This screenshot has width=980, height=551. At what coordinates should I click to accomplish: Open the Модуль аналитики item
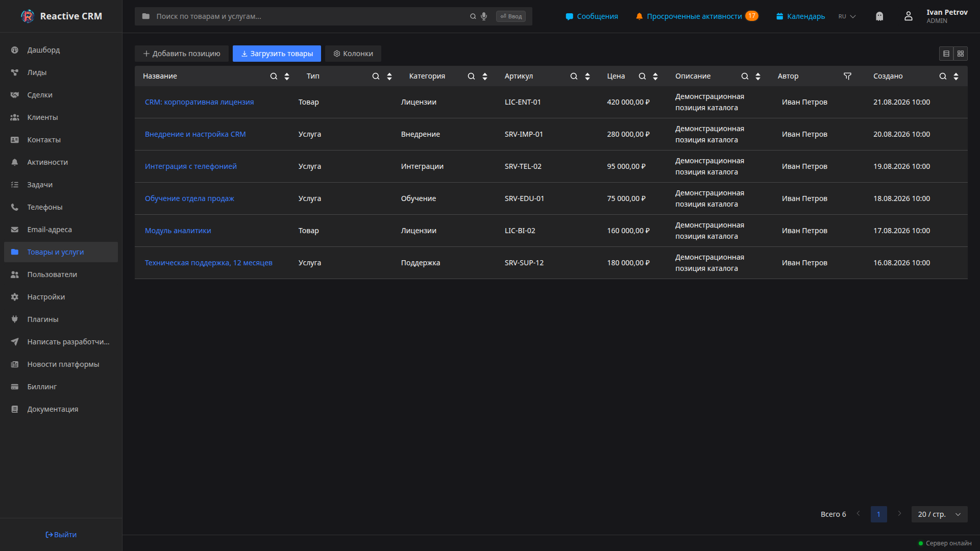pyautogui.click(x=178, y=231)
